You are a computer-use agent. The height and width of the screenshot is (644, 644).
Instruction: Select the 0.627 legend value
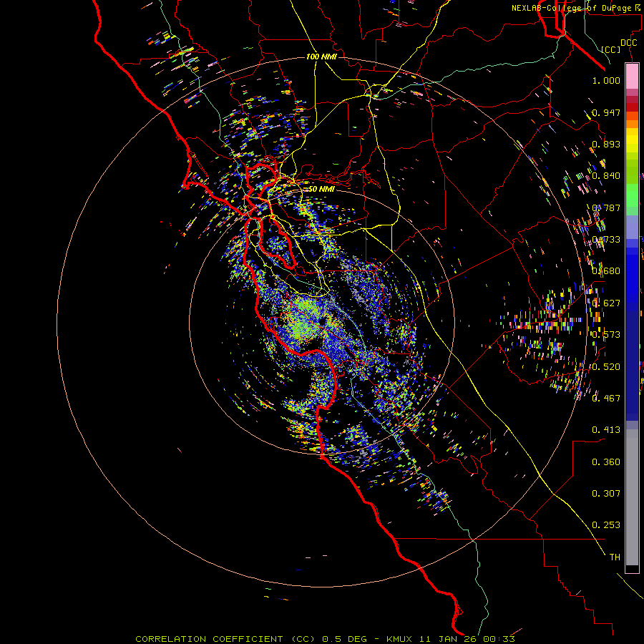click(606, 303)
